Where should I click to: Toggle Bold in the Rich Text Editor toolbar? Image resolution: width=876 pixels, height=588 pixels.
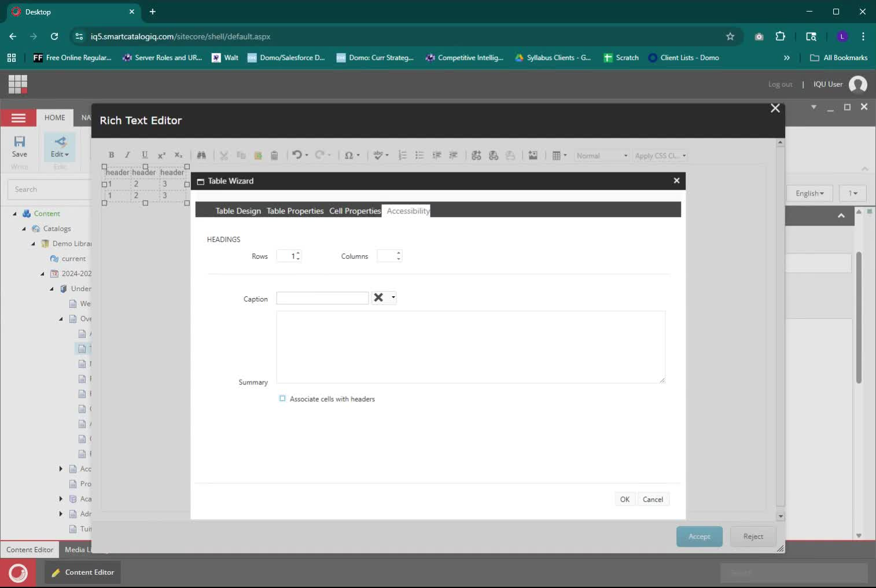pyautogui.click(x=111, y=155)
